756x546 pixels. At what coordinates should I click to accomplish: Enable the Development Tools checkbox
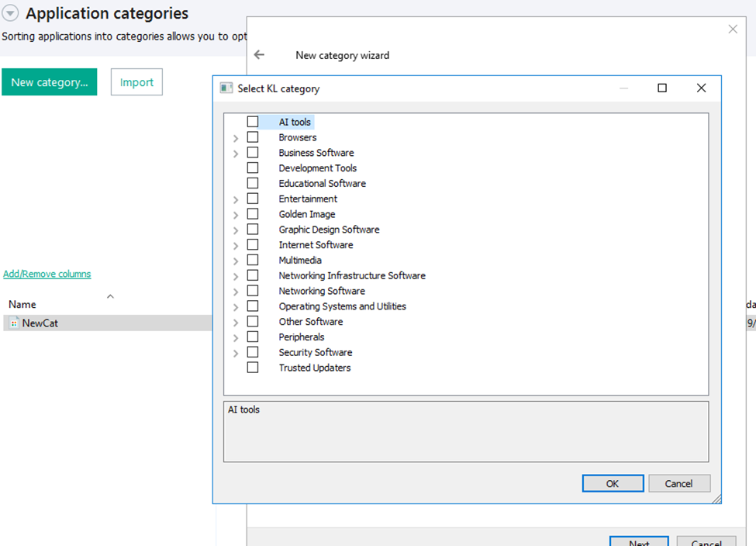(x=253, y=168)
